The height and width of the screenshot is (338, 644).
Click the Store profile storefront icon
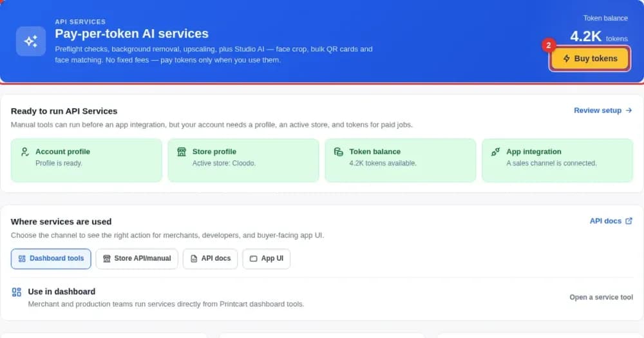click(182, 152)
